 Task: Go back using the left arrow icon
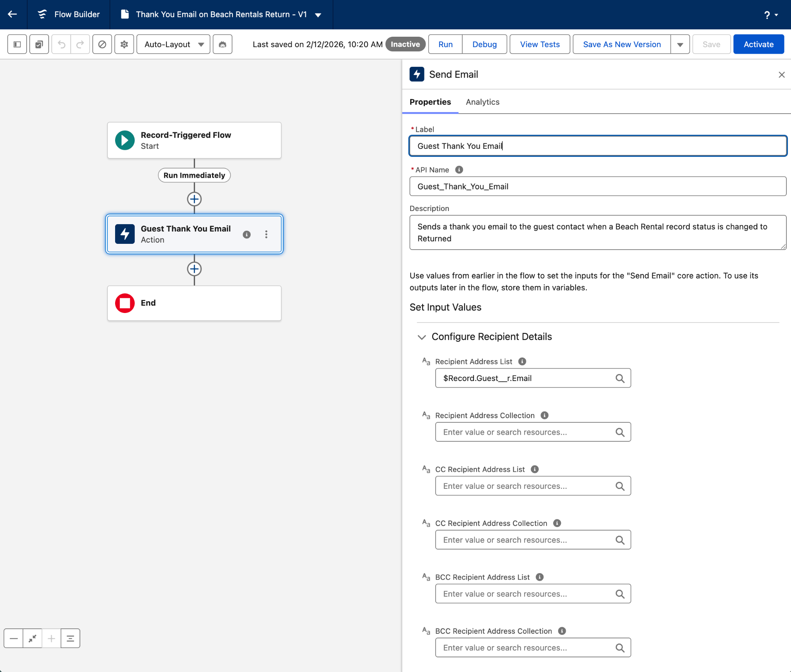(13, 14)
